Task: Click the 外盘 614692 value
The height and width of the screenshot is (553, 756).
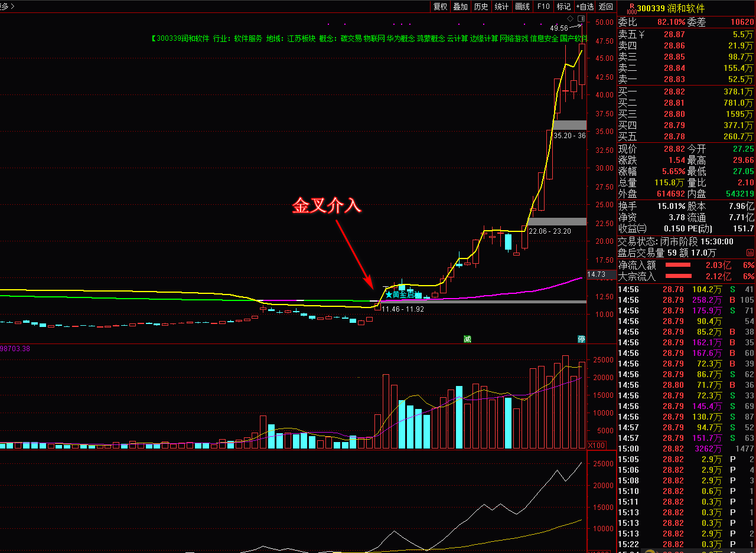Action: point(670,194)
